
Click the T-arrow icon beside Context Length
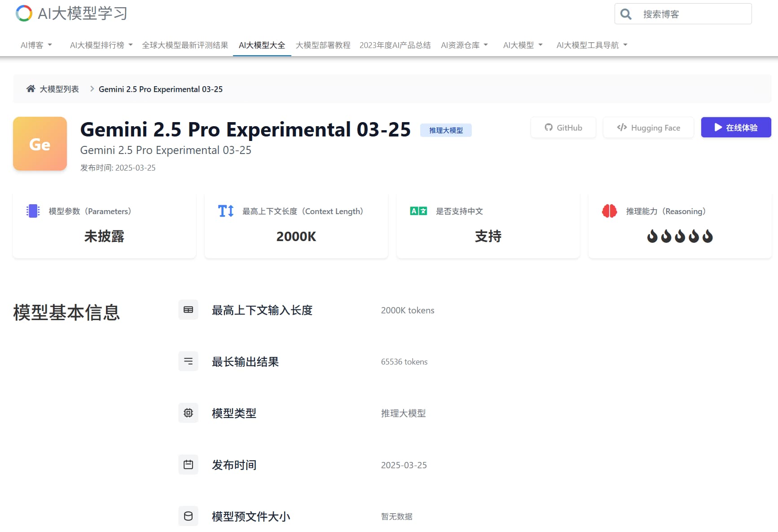[x=226, y=211]
